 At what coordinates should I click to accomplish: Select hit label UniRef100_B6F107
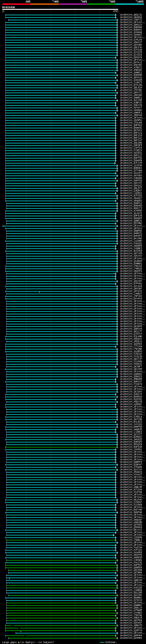[131, 140]
